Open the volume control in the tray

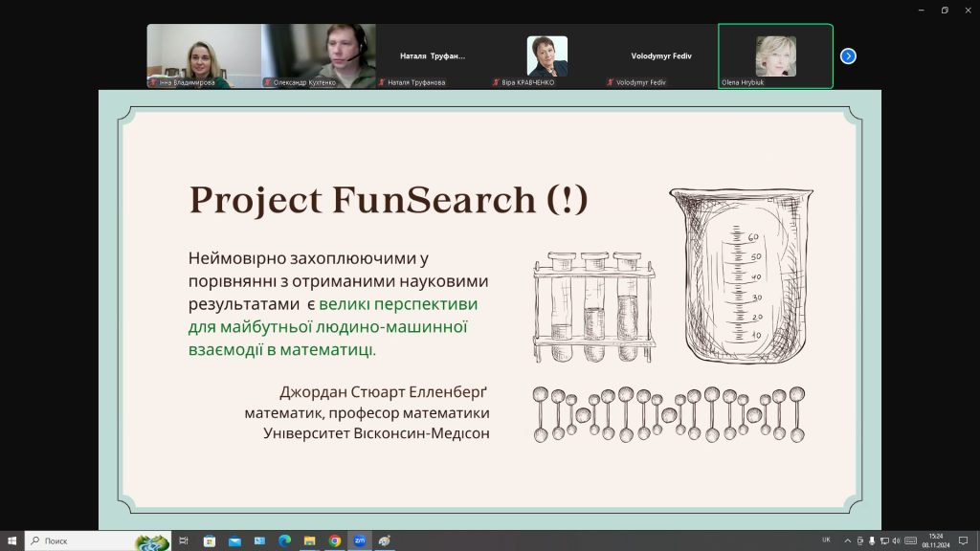coord(896,541)
